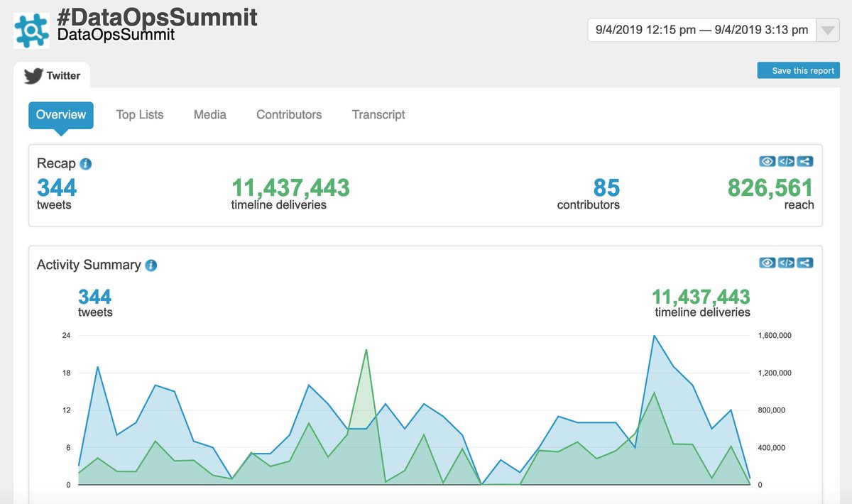The image size is (852, 504).
Task: Click the Share icon on the Recap panel
Action: [804, 161]
